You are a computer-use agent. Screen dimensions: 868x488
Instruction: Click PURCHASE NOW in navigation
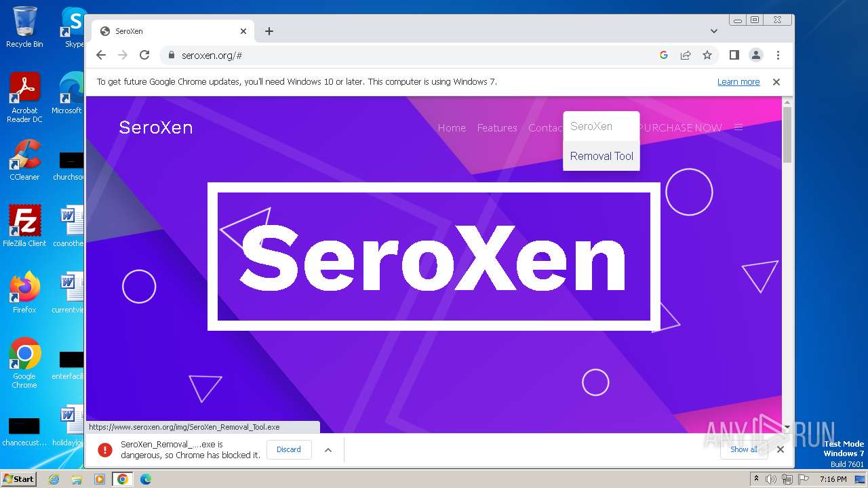coord(681,127)
